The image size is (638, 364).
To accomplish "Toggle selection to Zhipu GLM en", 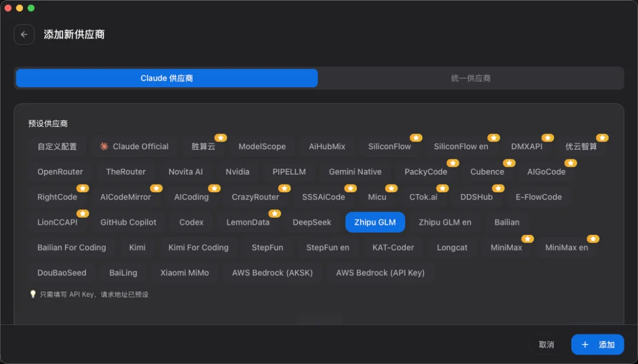I will tap(445, 222).
